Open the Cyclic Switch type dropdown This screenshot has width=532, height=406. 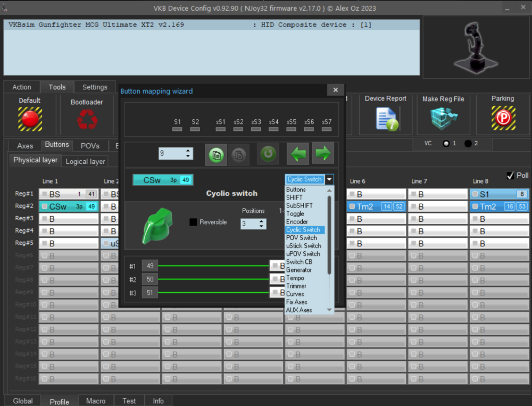coord(330,179)
